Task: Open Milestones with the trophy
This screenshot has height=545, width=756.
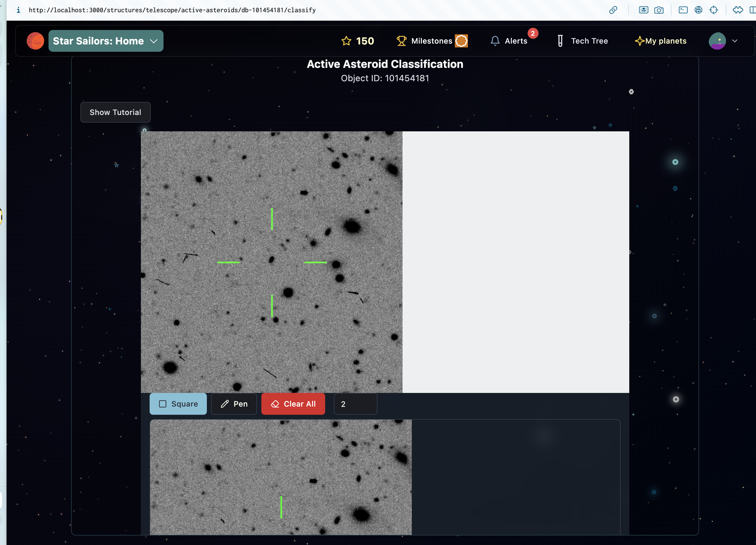Action: click(x=425, y=41)
